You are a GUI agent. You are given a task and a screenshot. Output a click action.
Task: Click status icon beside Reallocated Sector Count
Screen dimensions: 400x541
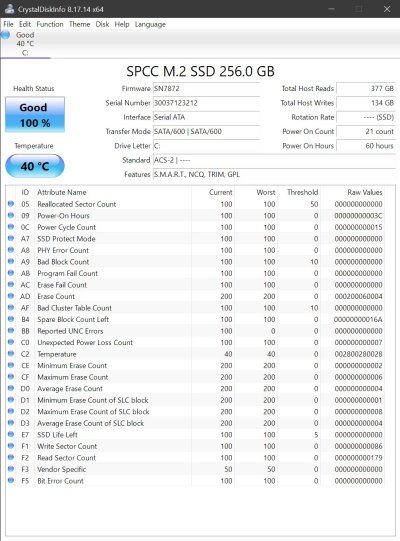coord(11,204)
